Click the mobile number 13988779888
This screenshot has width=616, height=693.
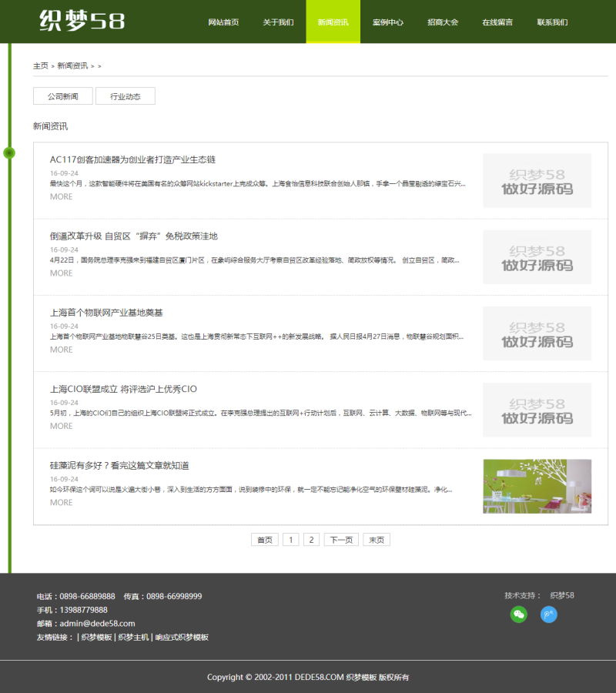click(x=83, y=610)
